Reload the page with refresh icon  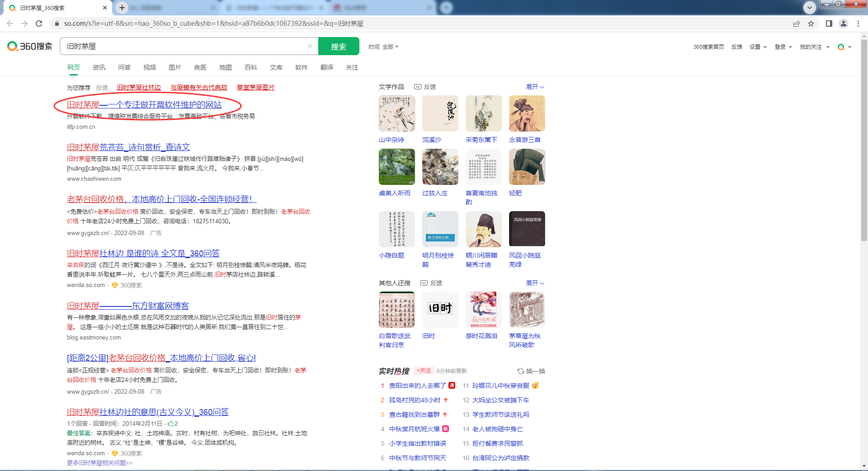[39, 24]
